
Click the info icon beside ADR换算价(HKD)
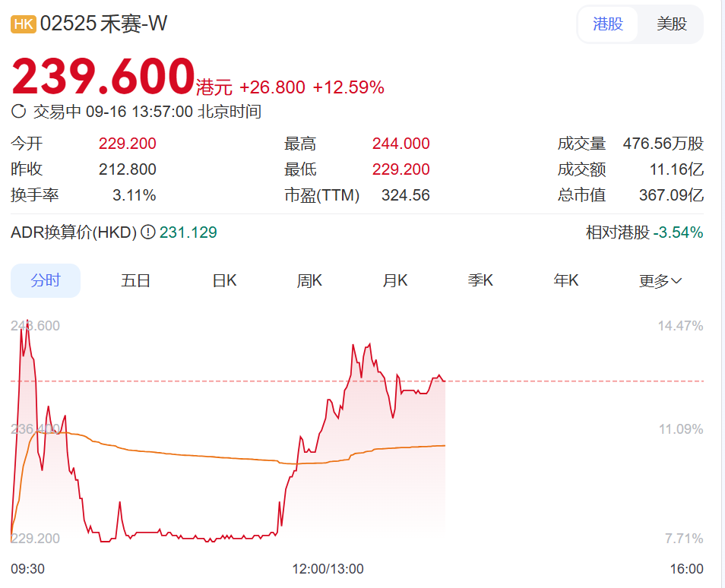point(148,232)
